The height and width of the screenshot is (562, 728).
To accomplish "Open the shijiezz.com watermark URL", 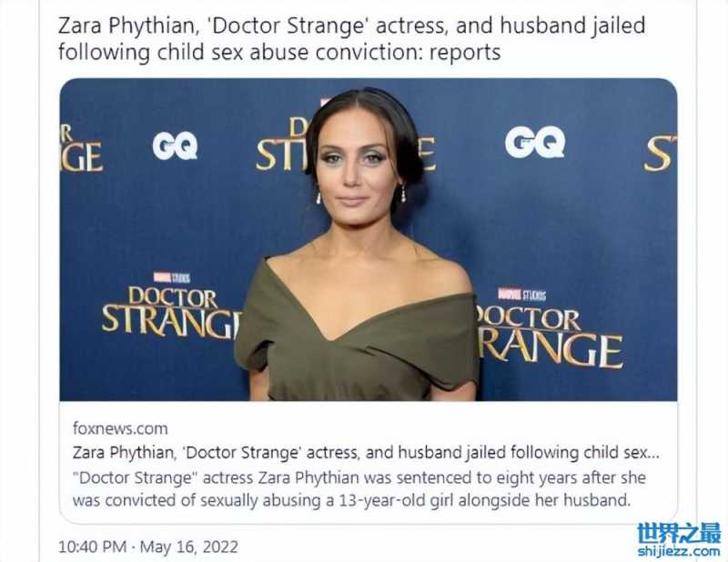I will pyautogui.click(x=679, y=551).
